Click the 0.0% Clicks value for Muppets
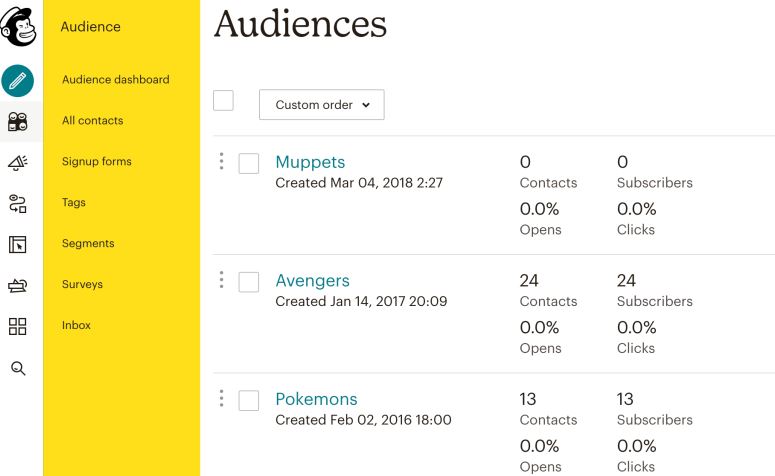Viewport: 775px width, 476px height. point(637,209)
